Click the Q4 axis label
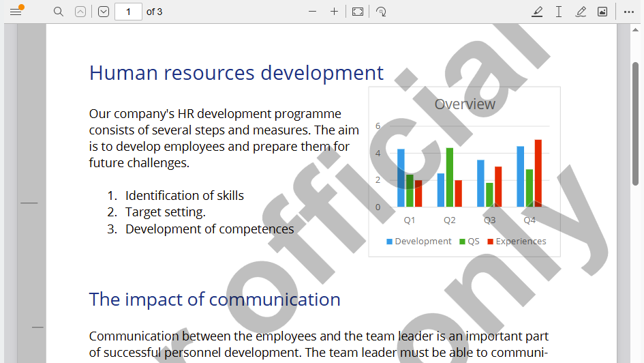The image size is (644, 363). pos(530,220)
